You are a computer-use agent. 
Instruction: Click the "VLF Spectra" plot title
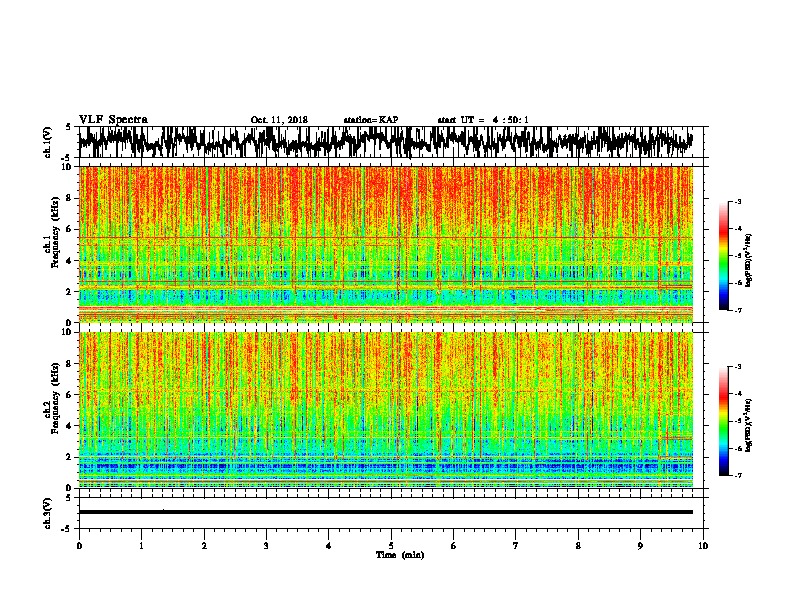pyautogui.click(x=113, y=120)
